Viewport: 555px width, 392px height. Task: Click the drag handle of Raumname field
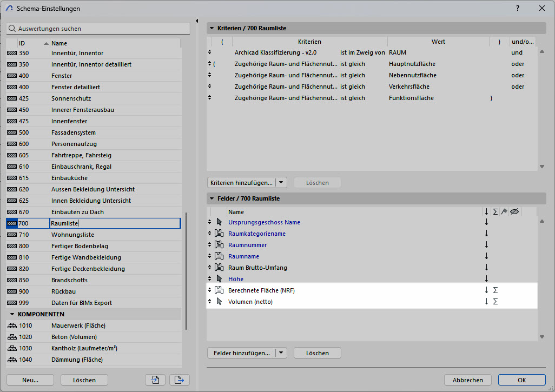(x=210, y=256)
